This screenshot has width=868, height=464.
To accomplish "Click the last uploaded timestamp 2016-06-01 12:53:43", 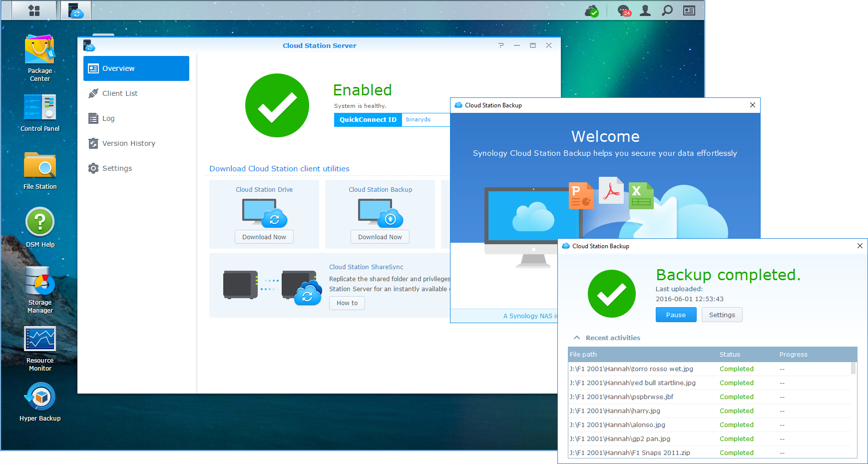I will (x=690, y=299).
